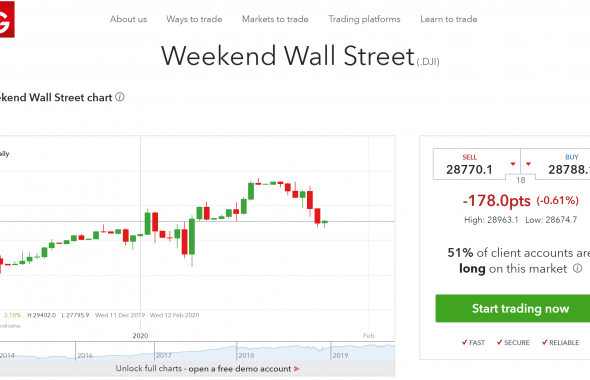Click the info icon next to client sentiment
The height and width of the screenshot is (380, 590).
tap(577, 268)
